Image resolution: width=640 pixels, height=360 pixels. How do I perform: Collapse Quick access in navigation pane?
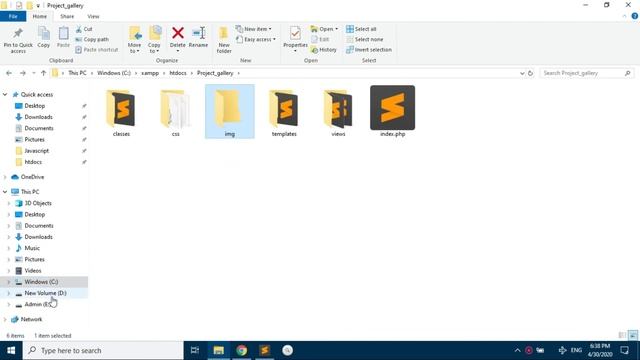(5, 94)
